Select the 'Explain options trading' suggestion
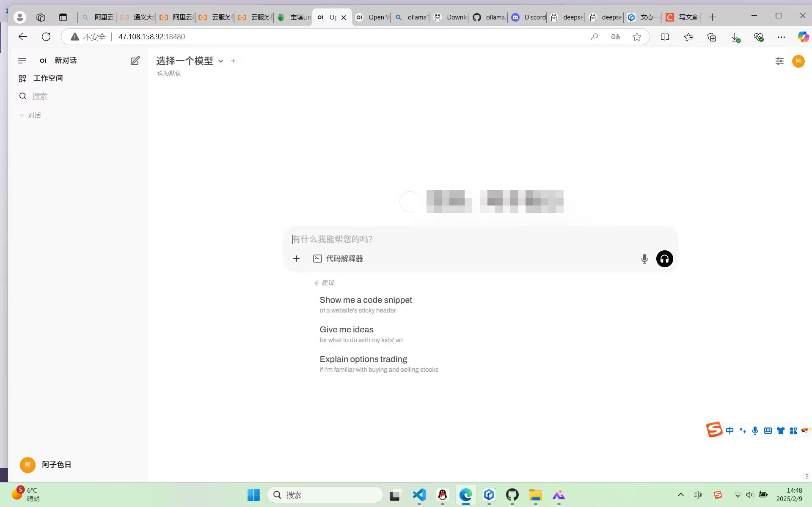 379,364
